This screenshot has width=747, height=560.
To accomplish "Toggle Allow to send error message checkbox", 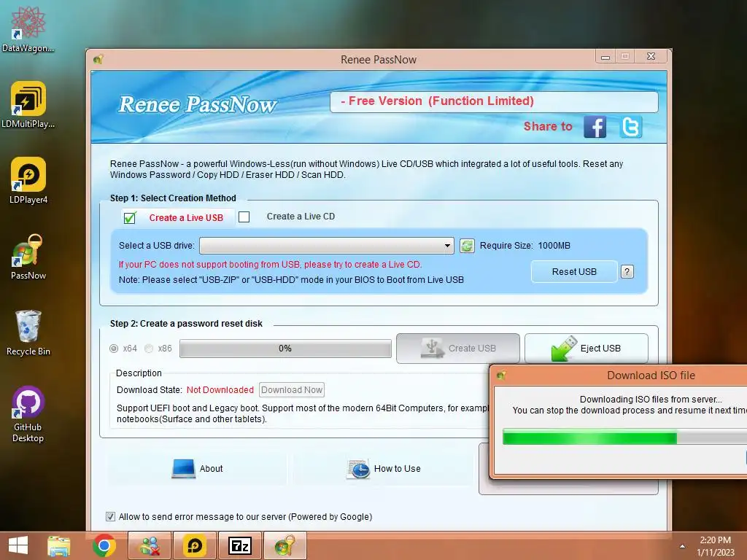I will pyautogui.click(x=111, y=517).
